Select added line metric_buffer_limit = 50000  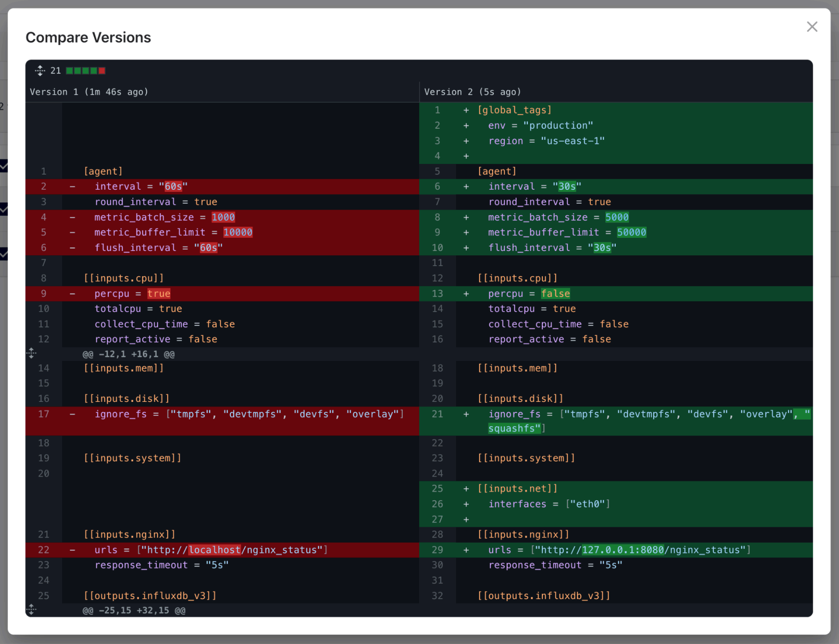(x=616, y=232)
